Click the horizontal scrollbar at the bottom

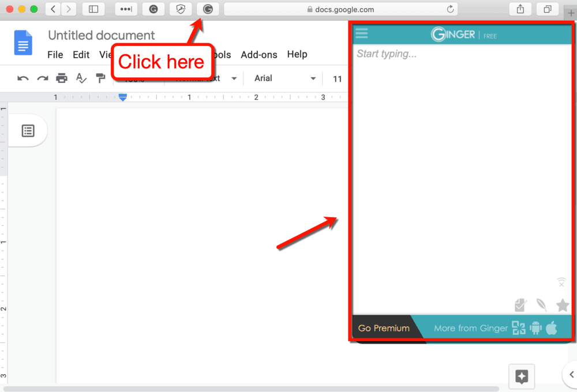pos(251,389)
